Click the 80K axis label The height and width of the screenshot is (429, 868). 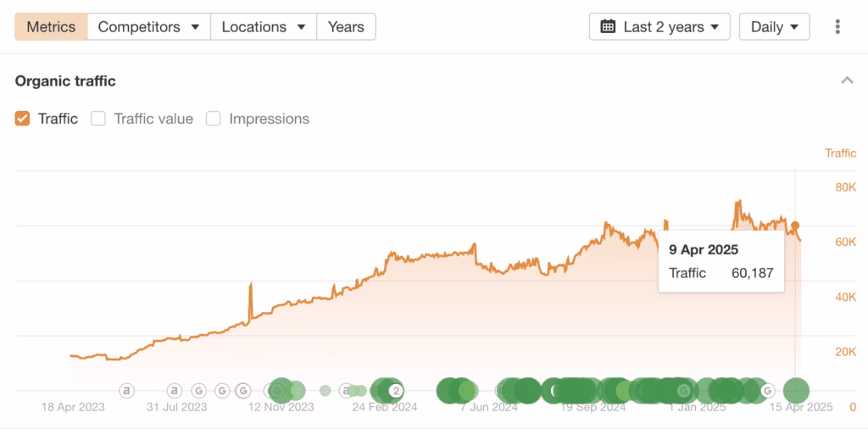coord(845,187)
